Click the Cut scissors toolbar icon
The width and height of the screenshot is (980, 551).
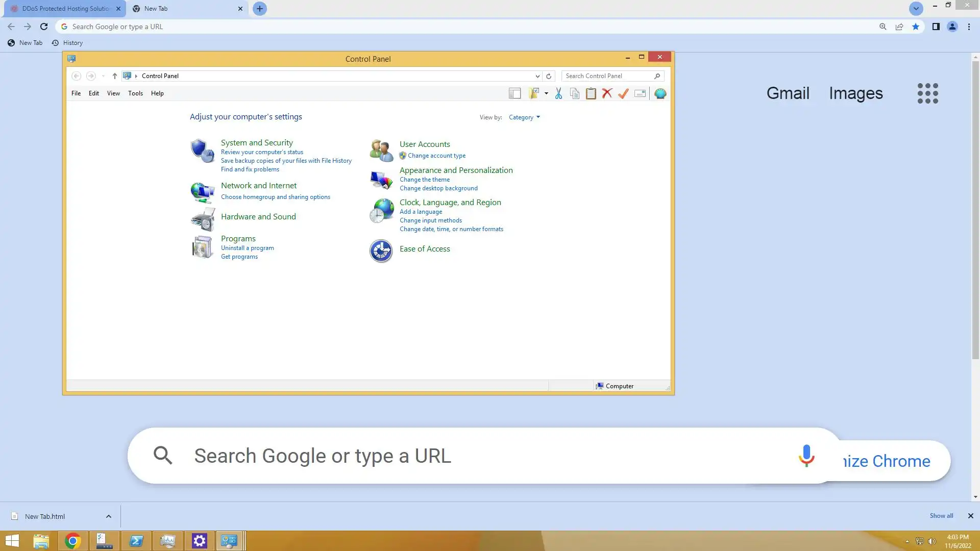coord(558,93)
